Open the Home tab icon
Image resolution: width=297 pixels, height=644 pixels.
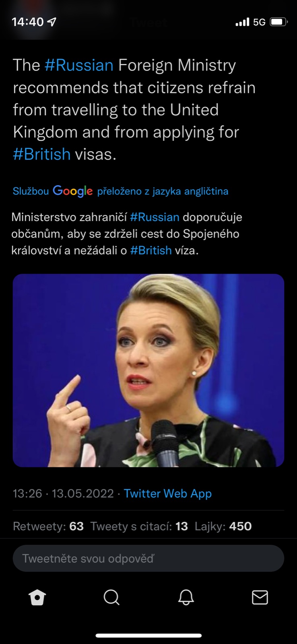37,597
